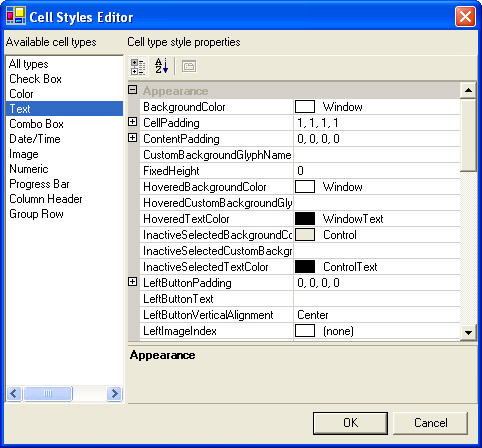The width and height of the screenshot is (482, 448).
Task: Close the Cell Styles Editor dialog
Action: click(465, 16)
